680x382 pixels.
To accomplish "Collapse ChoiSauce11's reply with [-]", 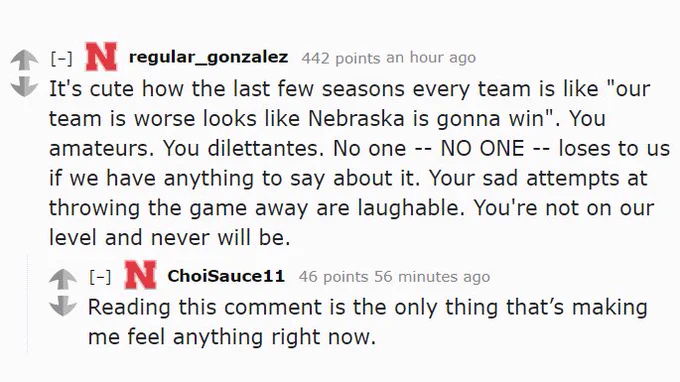I will click(100, 277).
